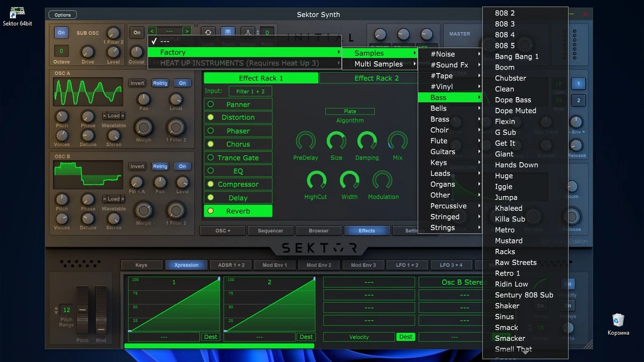
Task: Enable the Panner effect
Action: (x=238, y=105)
